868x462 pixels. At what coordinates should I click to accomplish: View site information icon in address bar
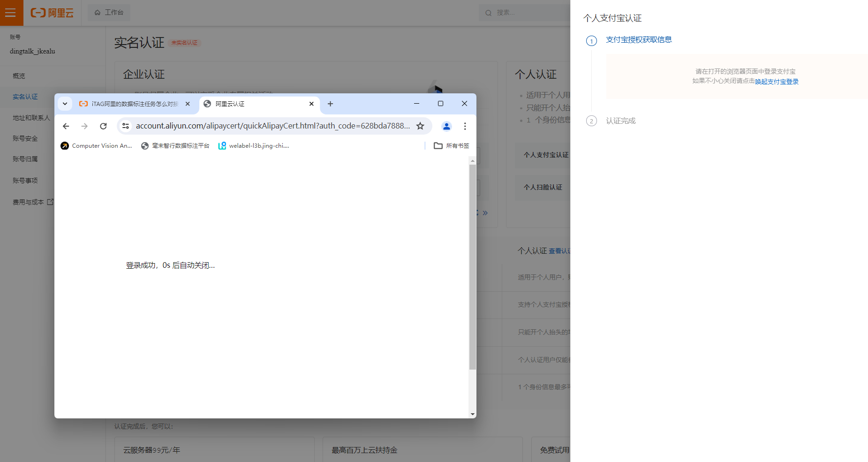[125, 126]
